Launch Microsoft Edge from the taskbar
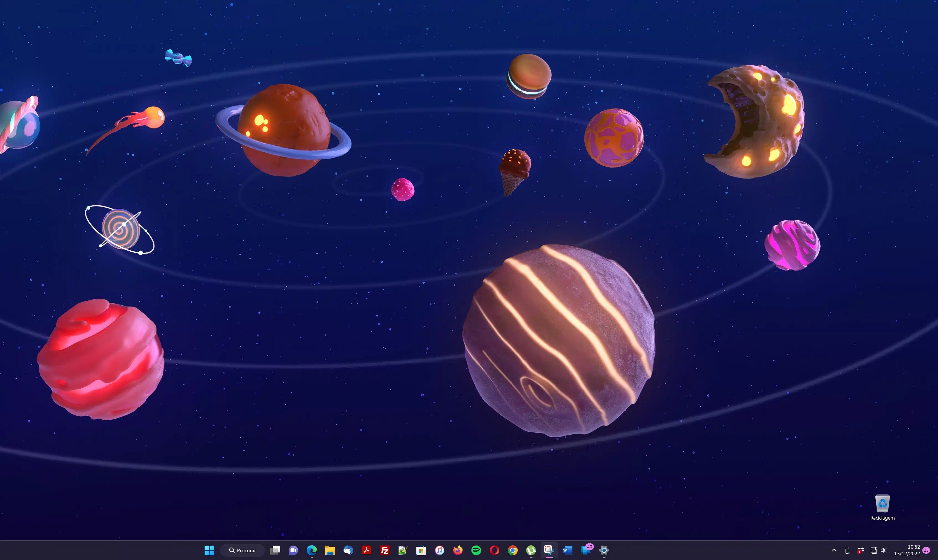This screenshot has width=938, height=560. [312, 550]
